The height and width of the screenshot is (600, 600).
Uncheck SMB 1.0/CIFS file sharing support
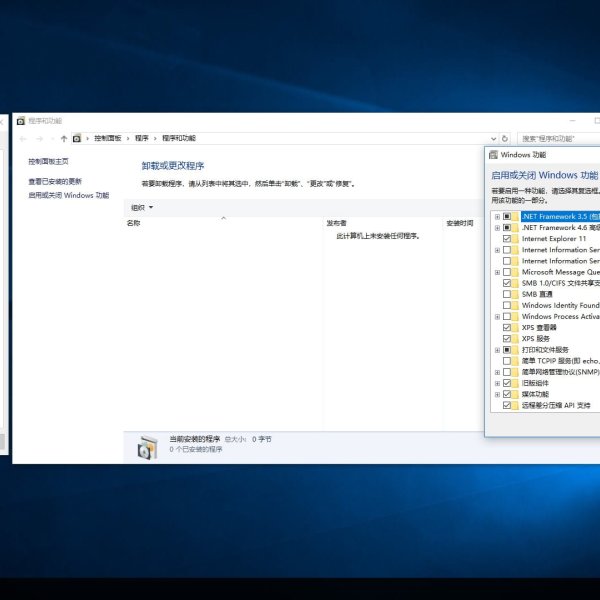point(507,283)
